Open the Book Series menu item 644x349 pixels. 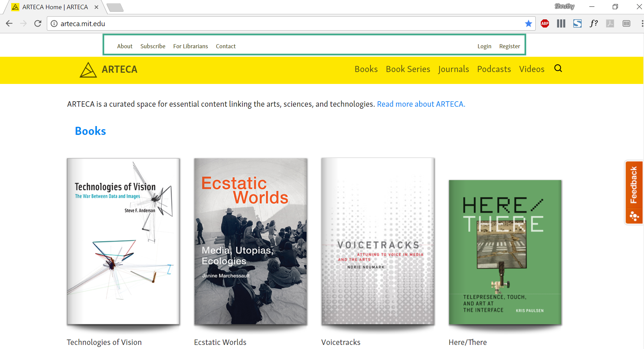pyautogui.click(x=408, y=69)
